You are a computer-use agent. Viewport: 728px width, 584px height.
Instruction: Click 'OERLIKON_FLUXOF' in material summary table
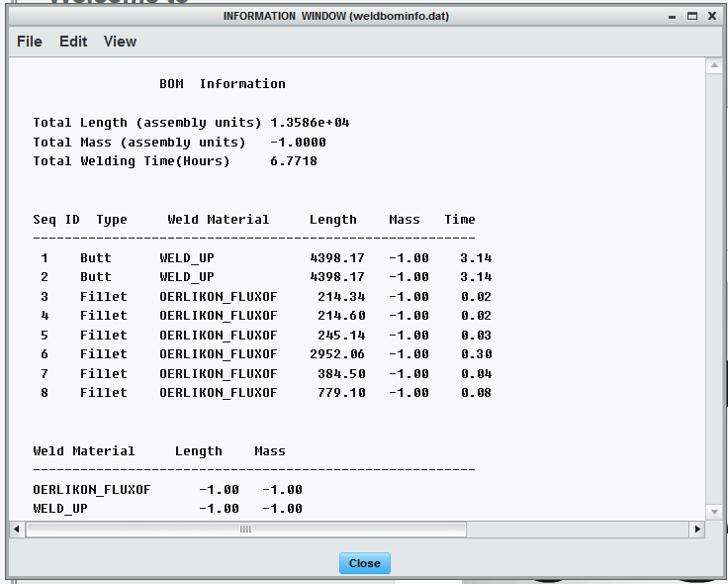tap(92, 490)
